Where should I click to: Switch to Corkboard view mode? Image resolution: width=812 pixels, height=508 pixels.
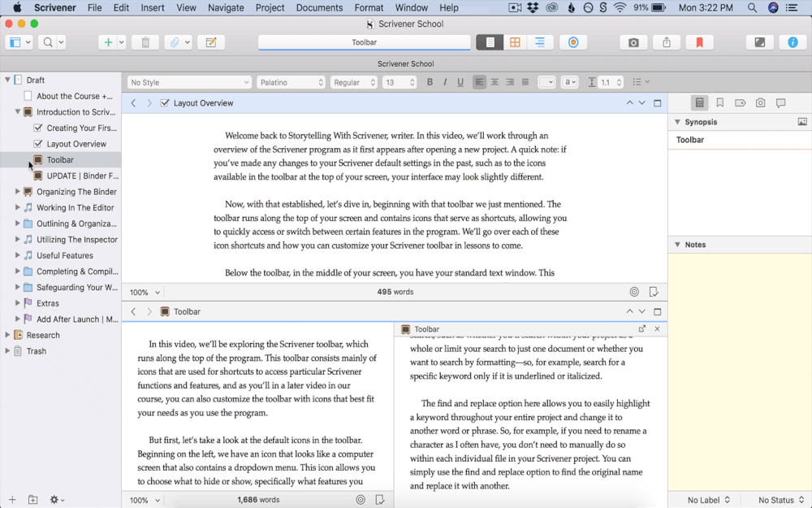pyautogui.click(x=515, y=42)
